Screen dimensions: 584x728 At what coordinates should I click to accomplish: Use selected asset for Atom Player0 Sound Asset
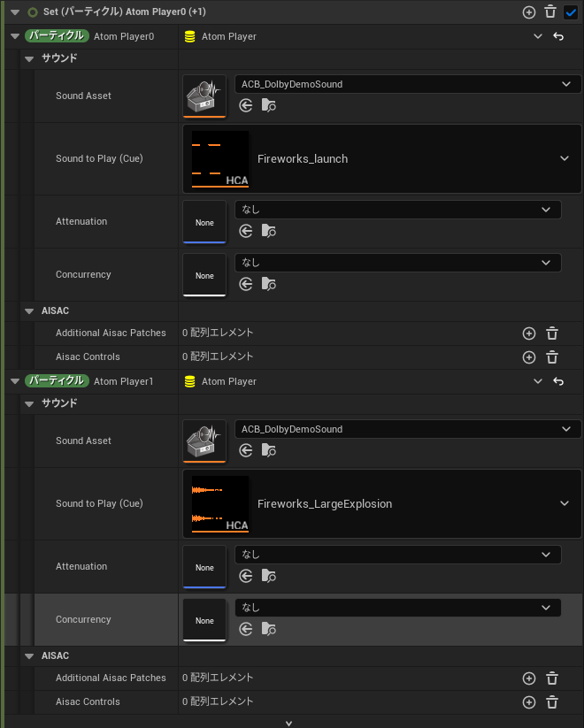tap(246, 105)
